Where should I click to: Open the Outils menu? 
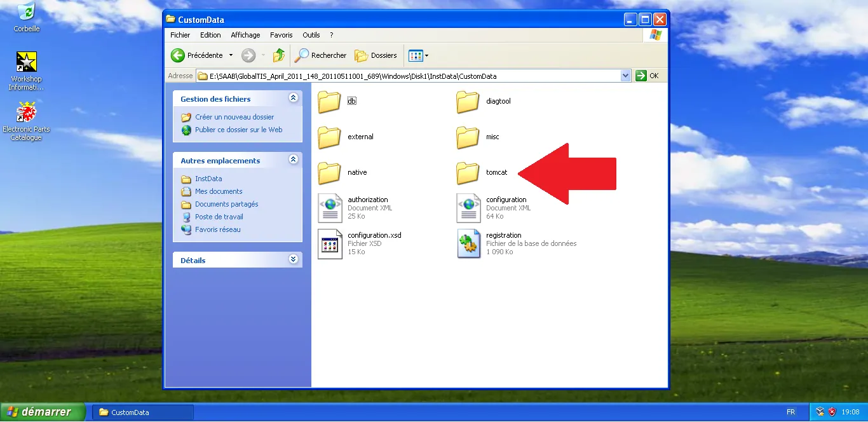pyautogui.click(x=311, y=35)
